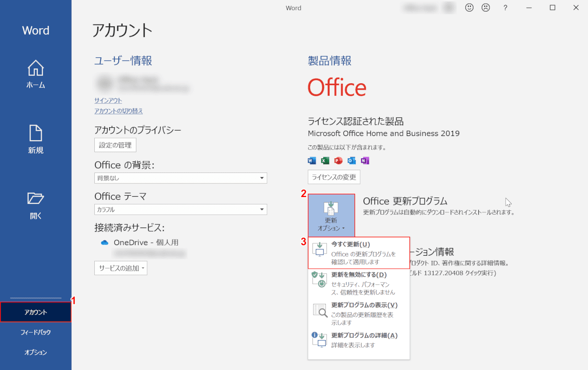The height and width of the screenshot is (370, 588).
Task: Click the Help question mark icon
Action: [505, 7]
